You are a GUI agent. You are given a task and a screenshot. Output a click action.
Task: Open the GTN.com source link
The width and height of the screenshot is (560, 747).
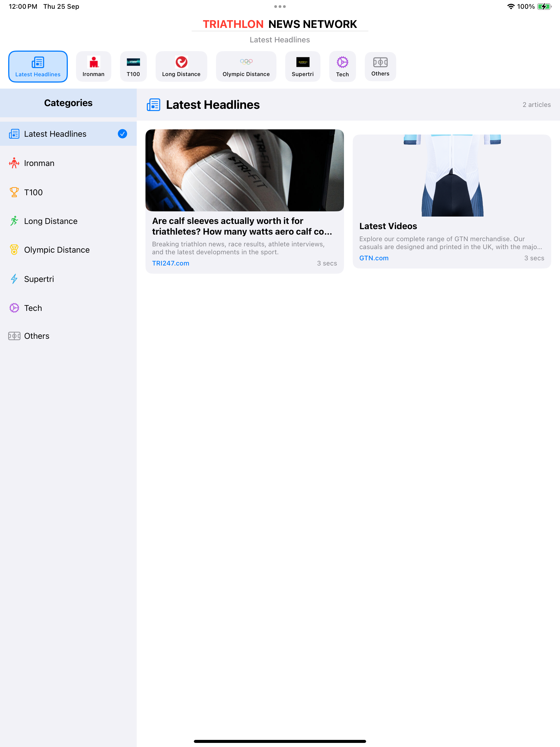coord(374,258)
